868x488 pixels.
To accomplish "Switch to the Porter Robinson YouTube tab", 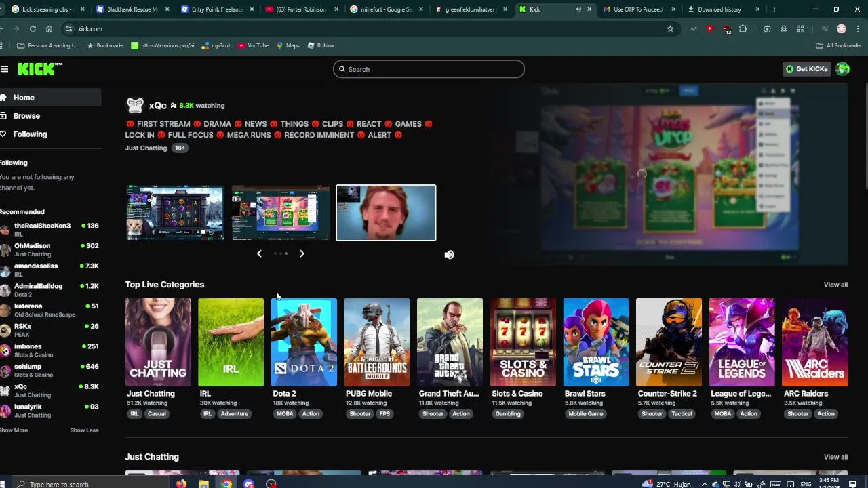I will coord(301,9).
